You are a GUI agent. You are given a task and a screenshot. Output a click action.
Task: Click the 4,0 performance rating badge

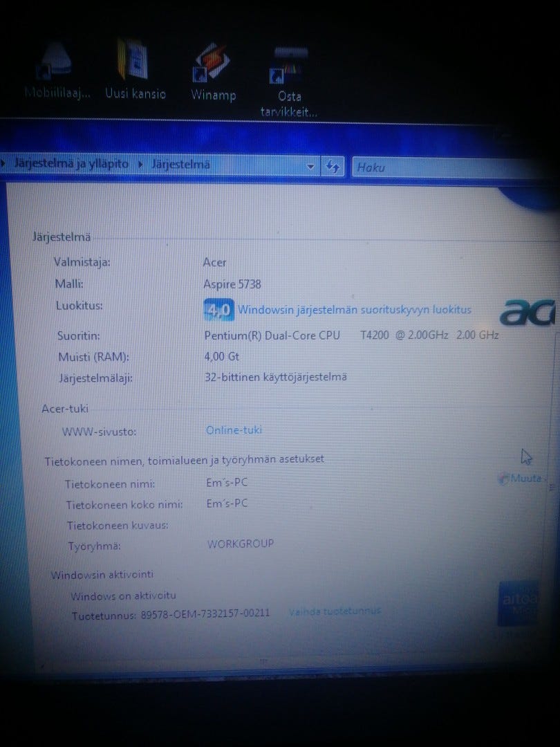coord(218,310)
